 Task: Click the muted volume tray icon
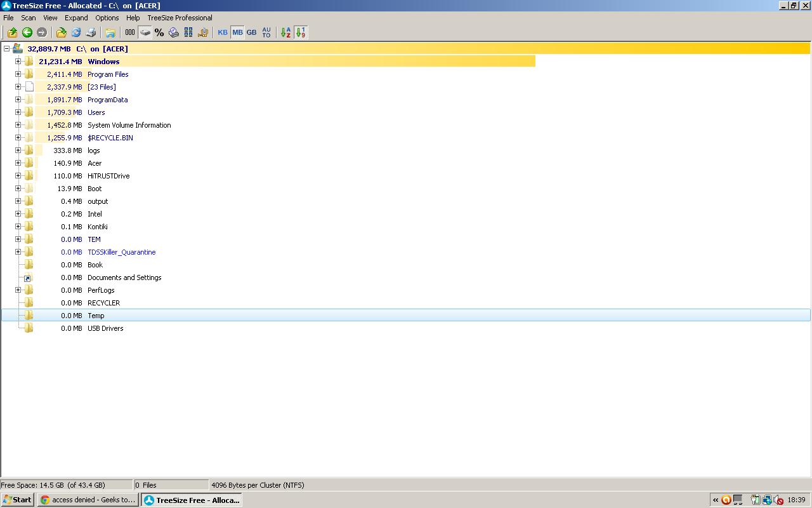click(778, 500)
